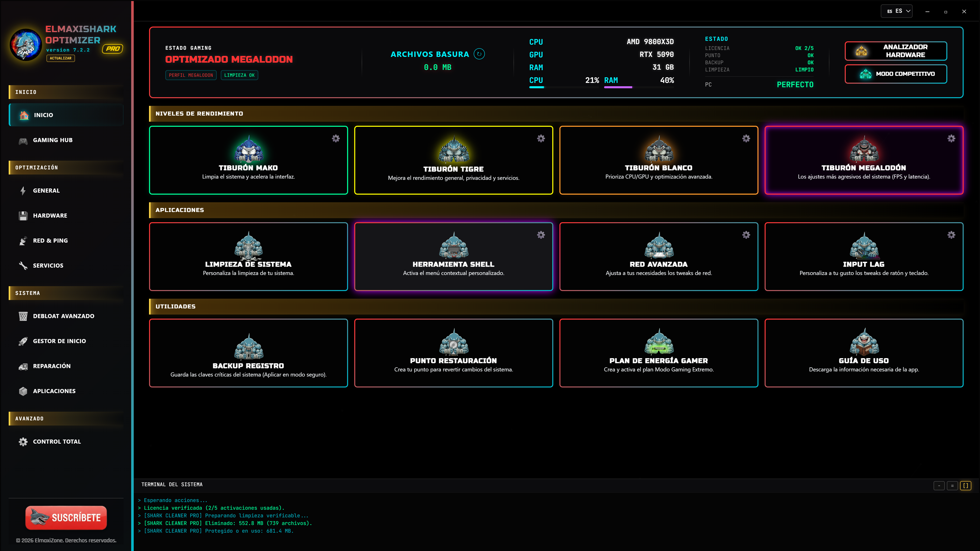The image size is (980, 551).
Task: Open settings gear on Tiburón Mako card
Action: coord(336,139)
